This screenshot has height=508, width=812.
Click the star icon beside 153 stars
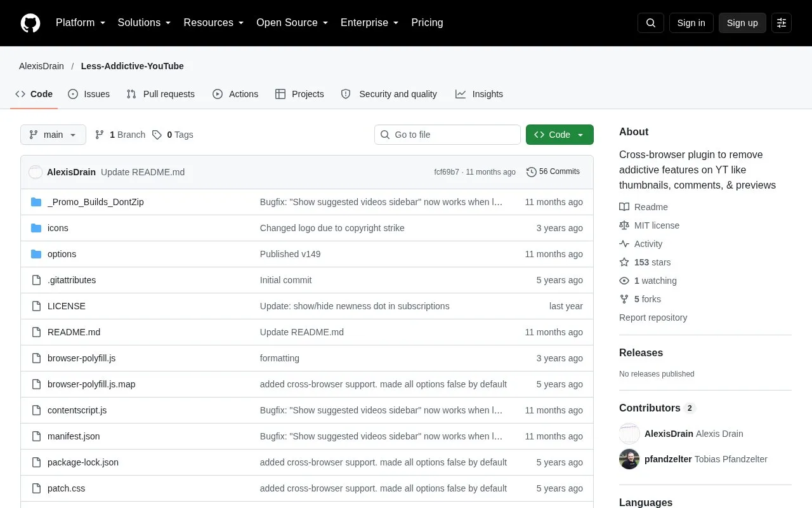pos(624,262)
